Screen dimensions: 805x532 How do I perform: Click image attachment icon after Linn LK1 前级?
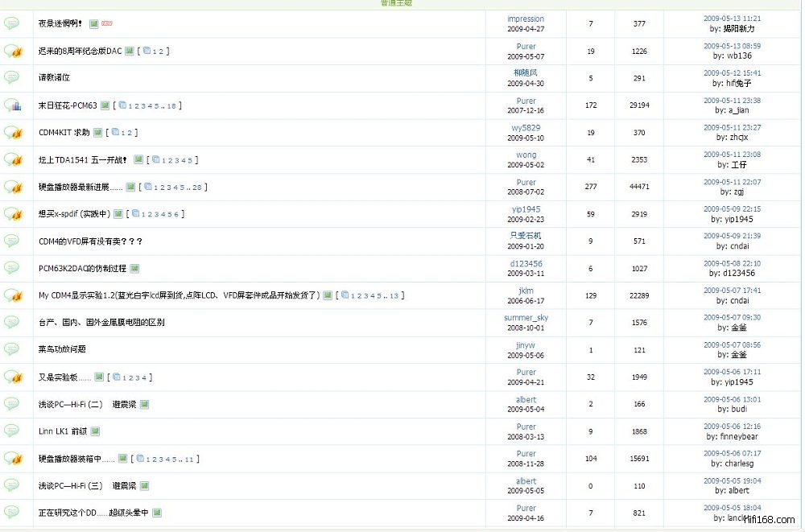(x=95, y=431)
